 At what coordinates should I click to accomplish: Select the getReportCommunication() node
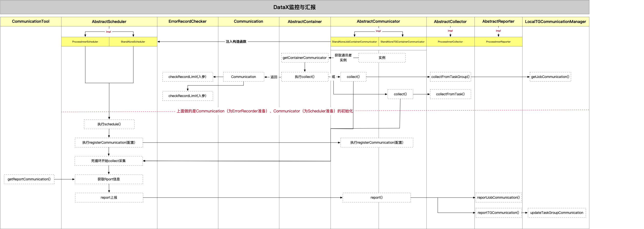[29, 179]
